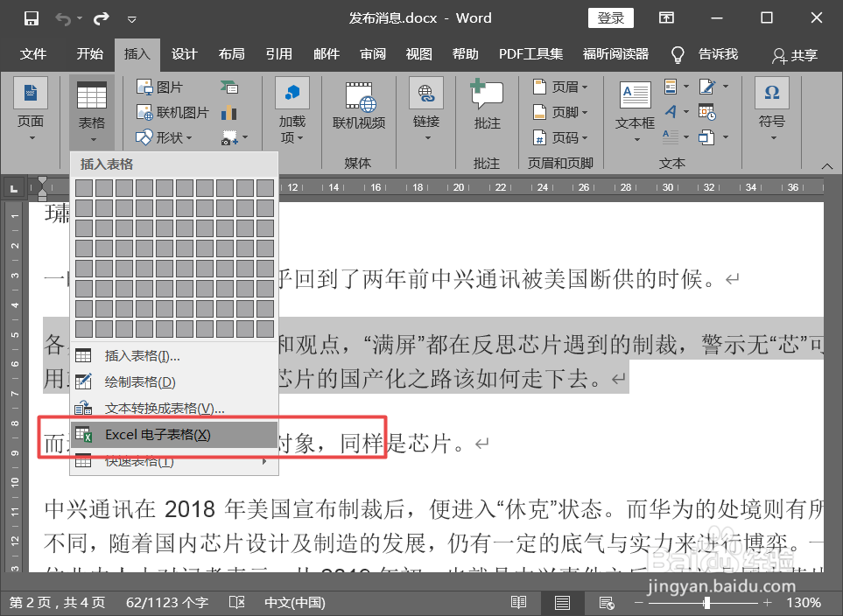Switch to the 审阅 tab
The height and width of the screenshot is (616, 843).
(373, 53)
